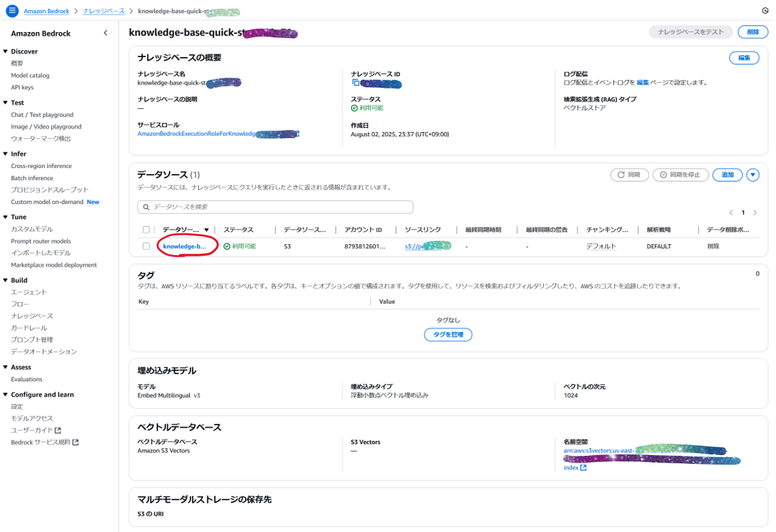Image resolution: width=776 pixels, height=532 pixels.
Task: Open Evaluations in sidebar
Action: (x=27, y=379)
